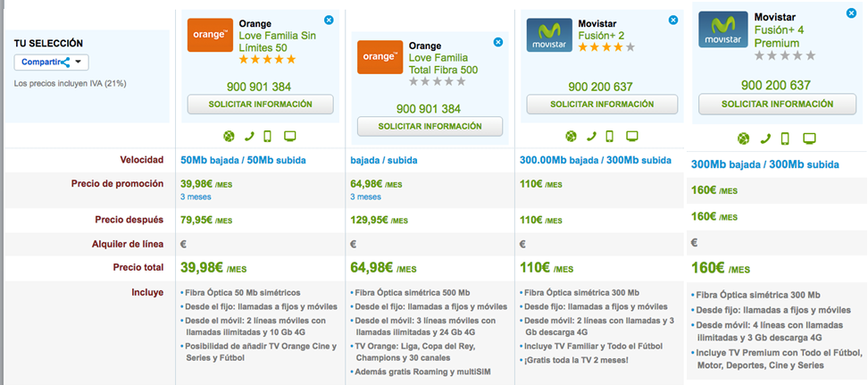This screenshot has width=868, height=385.
Task: Click Orange logo of Love Familia Sin Límites 50
Action: click(x=210, y=35)
